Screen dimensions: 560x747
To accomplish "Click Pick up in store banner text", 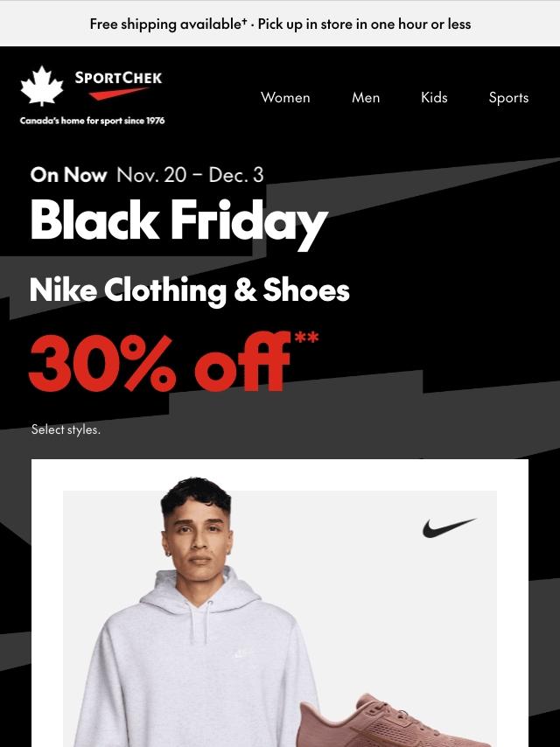I will [x=364, y=24].
